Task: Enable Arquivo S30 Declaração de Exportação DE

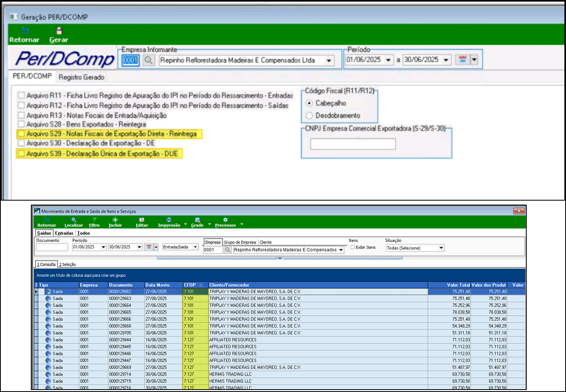Action: (21, 143)
